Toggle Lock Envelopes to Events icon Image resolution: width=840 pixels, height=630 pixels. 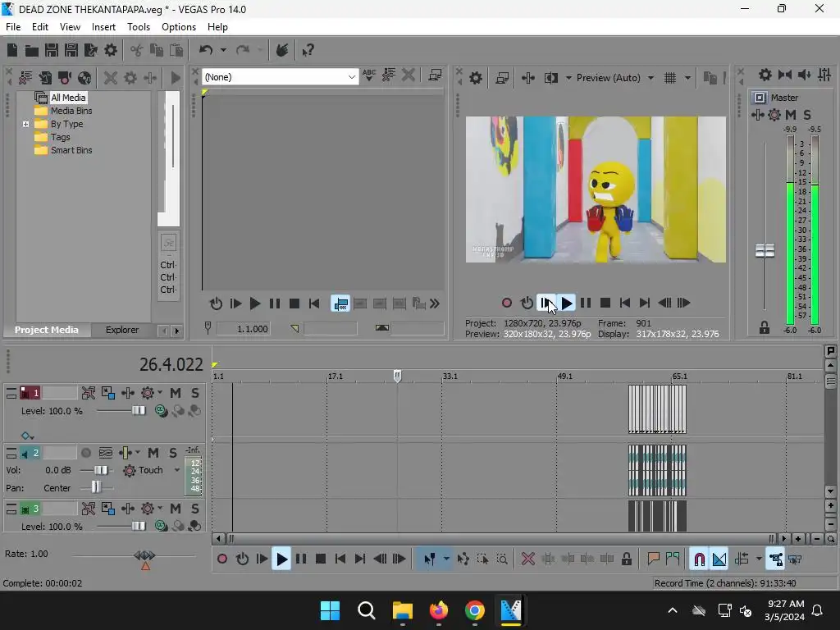(775, 559)
